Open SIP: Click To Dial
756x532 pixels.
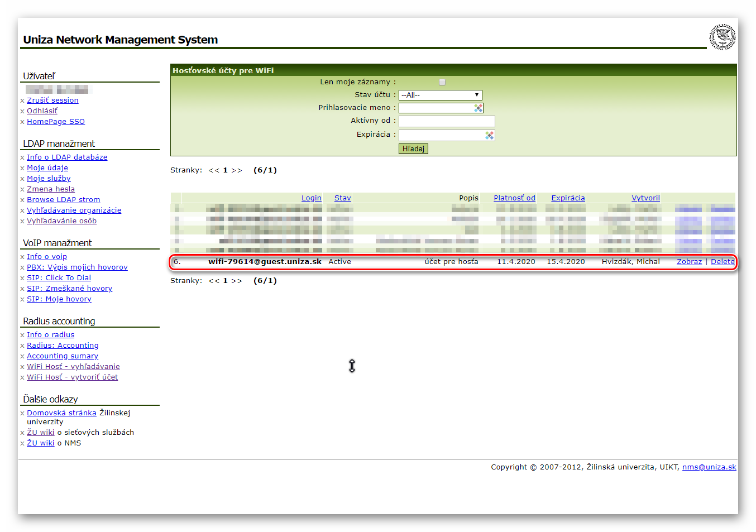pyautogui.click(x=59, y=278)
